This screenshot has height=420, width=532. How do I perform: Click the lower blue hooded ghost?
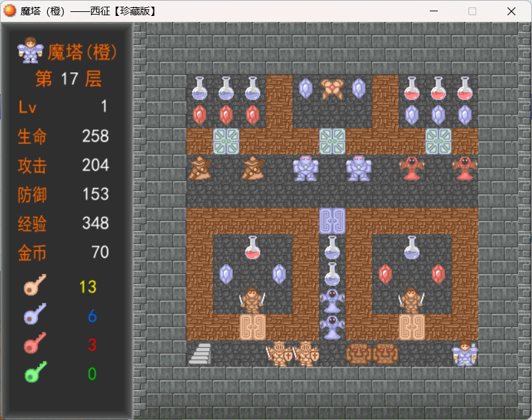(x=332, y=327)
